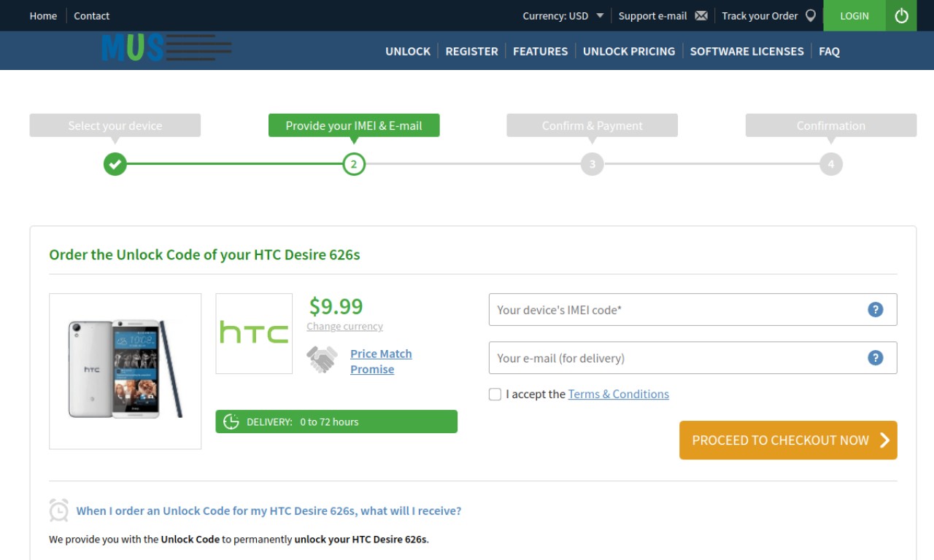Open the FAQ menu item
The height and width of the screenshot is (560, 934).
pyautogui.click(x=829, y=51)
